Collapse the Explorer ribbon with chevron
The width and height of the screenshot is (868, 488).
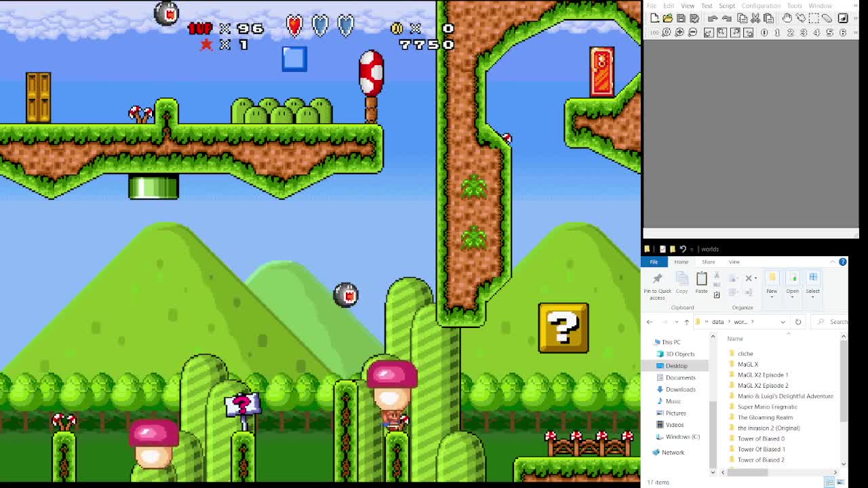click(833, 262)
